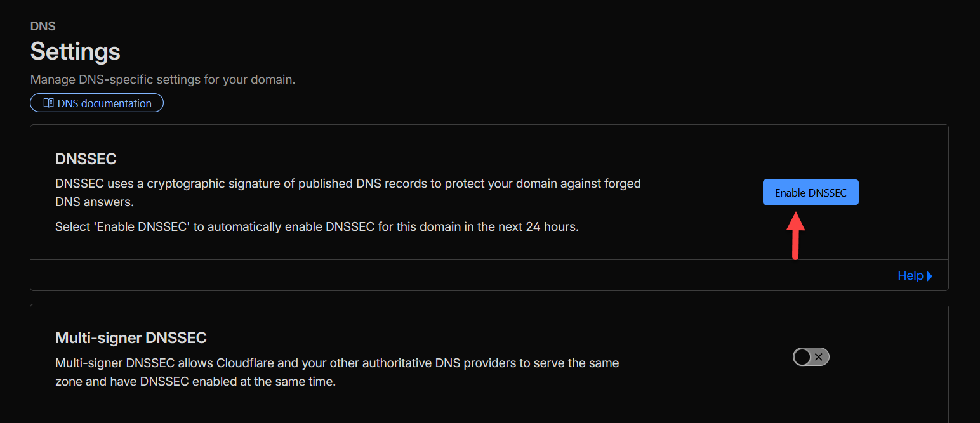The height and width of the screenshot is (423, 980).
Task: Click the round knob of Multi-signer toggle
Action: point(803,357)
